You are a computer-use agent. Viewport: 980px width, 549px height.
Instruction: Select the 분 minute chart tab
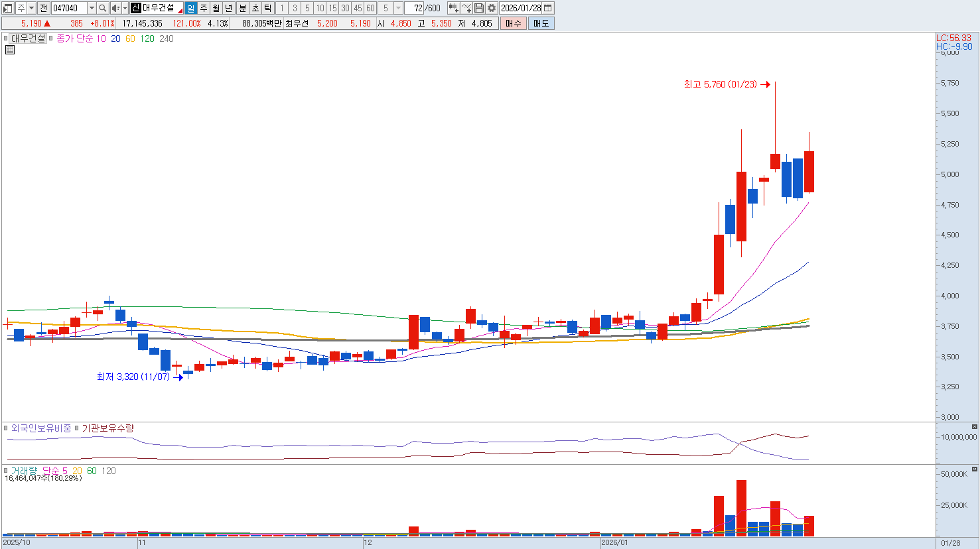coord(242,8)
